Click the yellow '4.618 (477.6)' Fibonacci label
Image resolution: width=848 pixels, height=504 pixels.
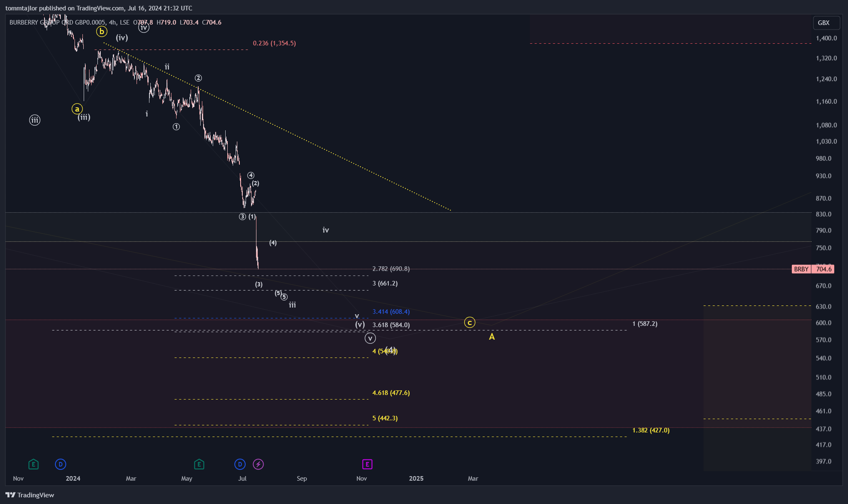pyautogui.click(x=391, y=393)
